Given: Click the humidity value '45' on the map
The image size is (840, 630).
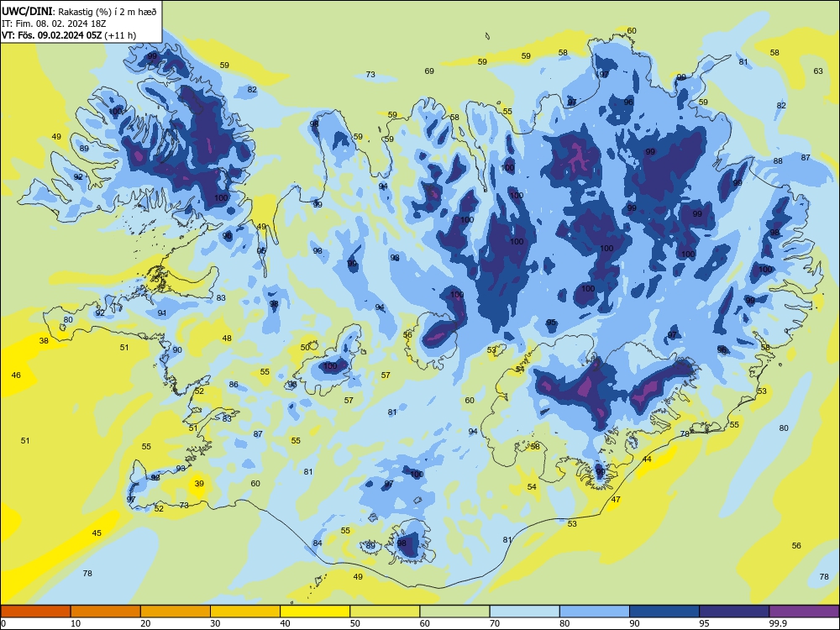Looking at the screenshot, I should tap(97, 533).
